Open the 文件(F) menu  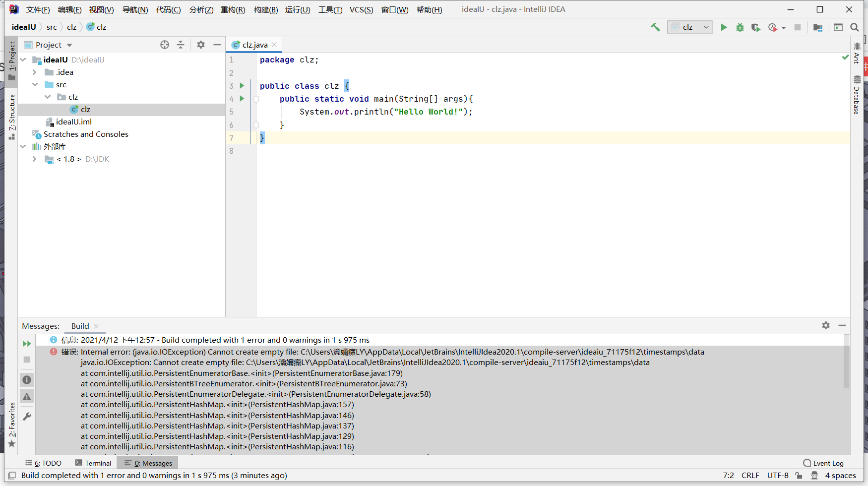(x=38, y=9)
